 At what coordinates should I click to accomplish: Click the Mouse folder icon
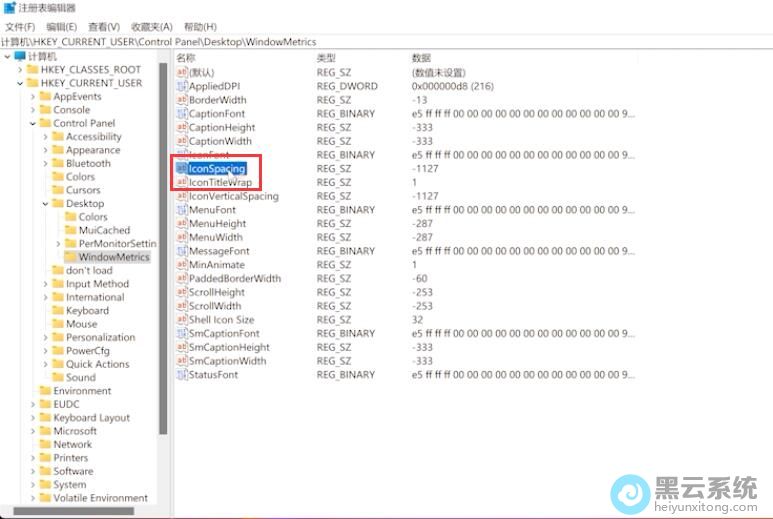tap(58, 323)
